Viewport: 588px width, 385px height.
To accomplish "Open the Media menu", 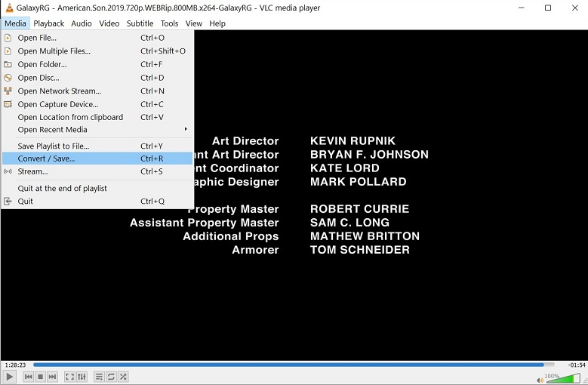I will [x=15, y=23].
